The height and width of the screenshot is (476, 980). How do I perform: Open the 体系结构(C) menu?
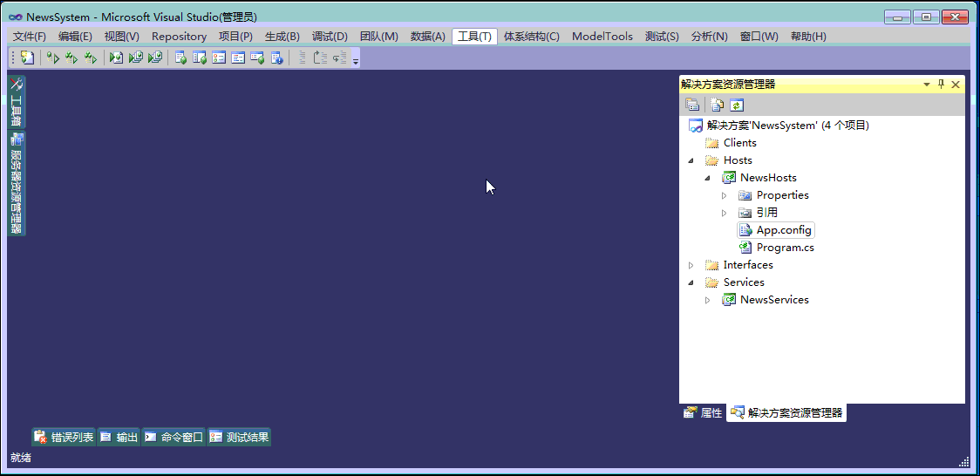(531, 37)
